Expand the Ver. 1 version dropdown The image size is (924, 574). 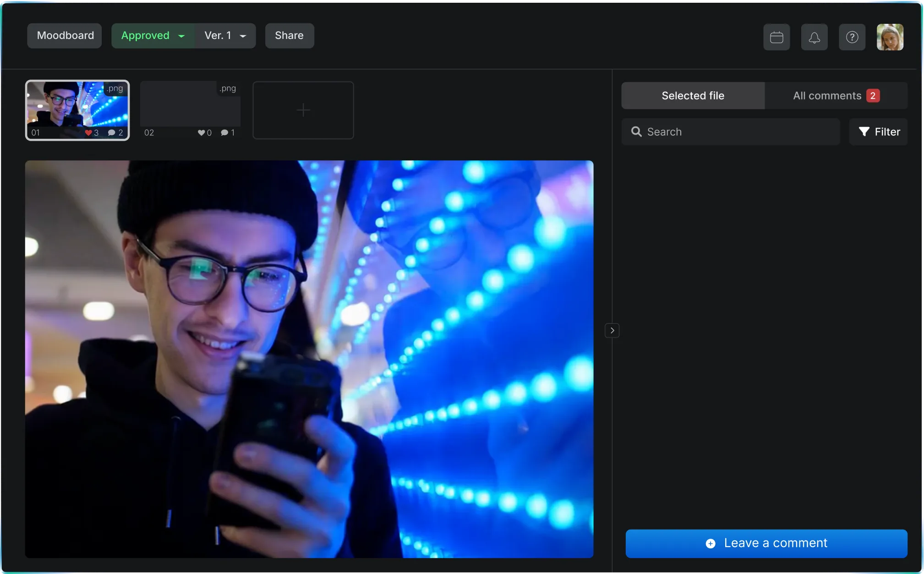225,36
